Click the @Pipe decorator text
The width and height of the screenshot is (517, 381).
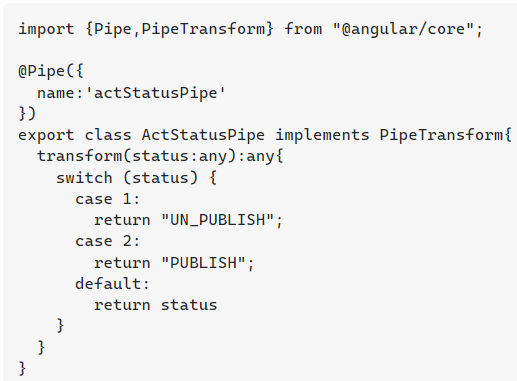pos(42,71)
